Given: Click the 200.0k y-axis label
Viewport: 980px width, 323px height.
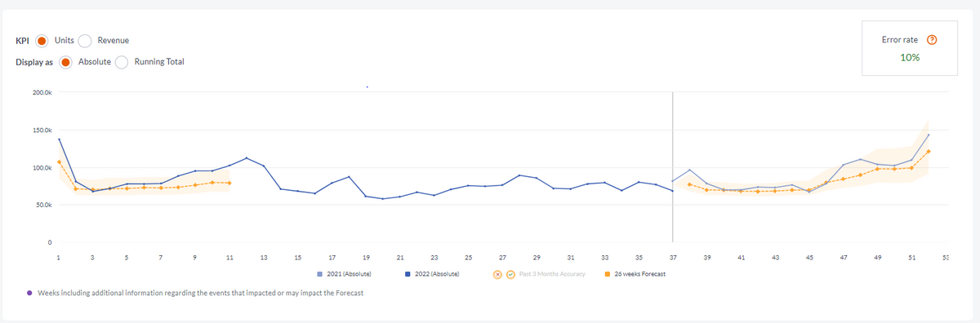Looking at the screenshot, I should click(43, 93).
